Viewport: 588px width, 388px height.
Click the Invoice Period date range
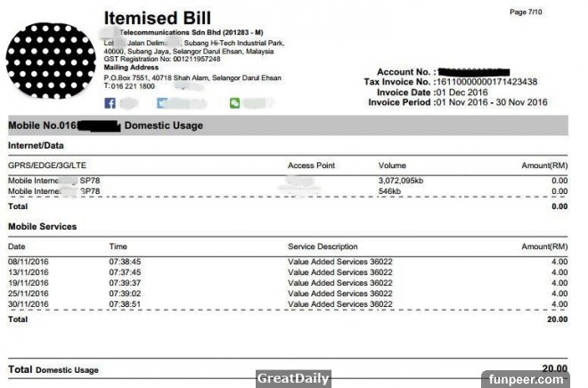(490, 102)
